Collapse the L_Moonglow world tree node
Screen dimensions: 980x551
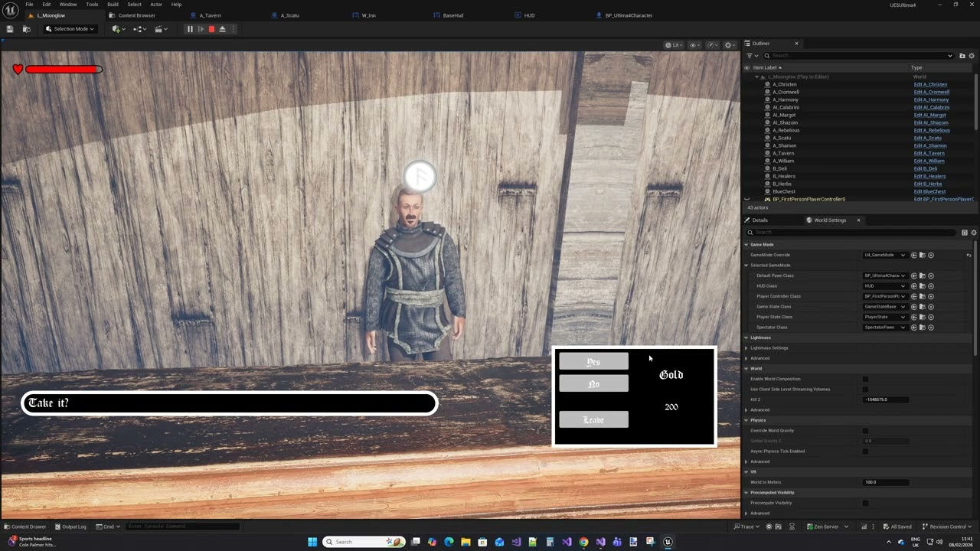pyautogui.click(x=756, y=77)
